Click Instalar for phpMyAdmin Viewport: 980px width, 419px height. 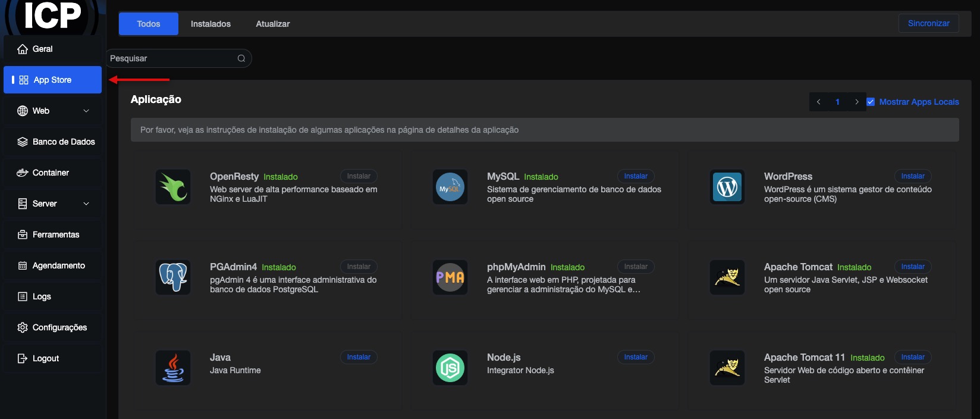pyautogui.click(x=636, y=267)
